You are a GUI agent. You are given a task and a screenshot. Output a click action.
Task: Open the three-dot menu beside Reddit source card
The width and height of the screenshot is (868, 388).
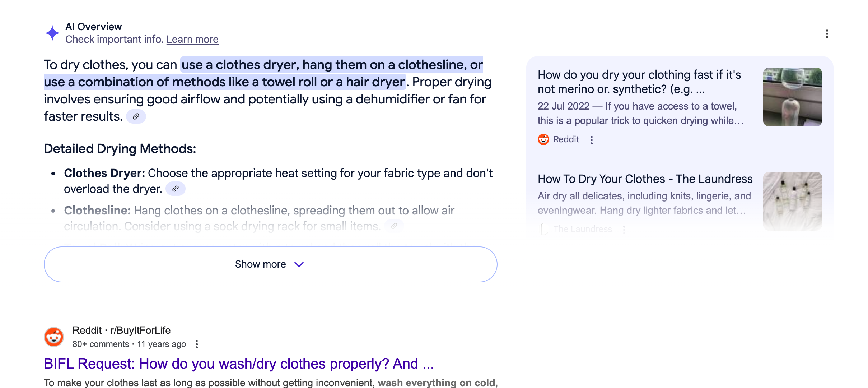(x=592, y=140)
